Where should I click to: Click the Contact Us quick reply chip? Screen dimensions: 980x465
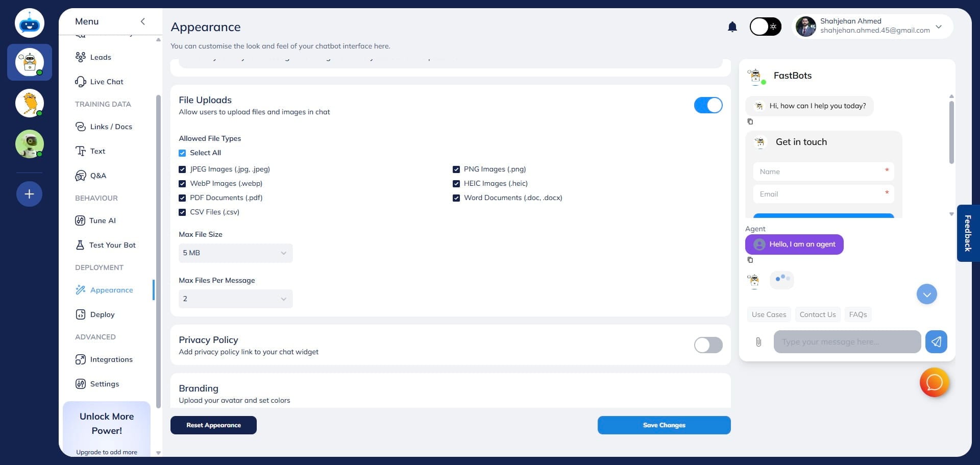click(x=817, y=314)
